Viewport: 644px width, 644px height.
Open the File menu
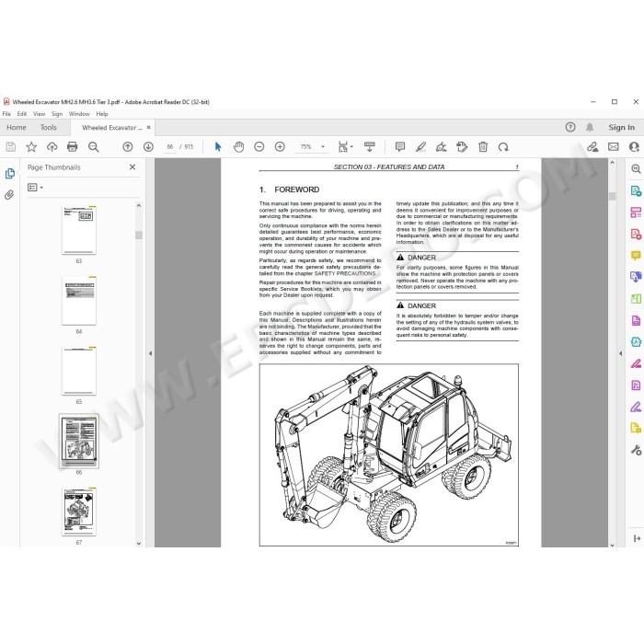coord(6,114)
